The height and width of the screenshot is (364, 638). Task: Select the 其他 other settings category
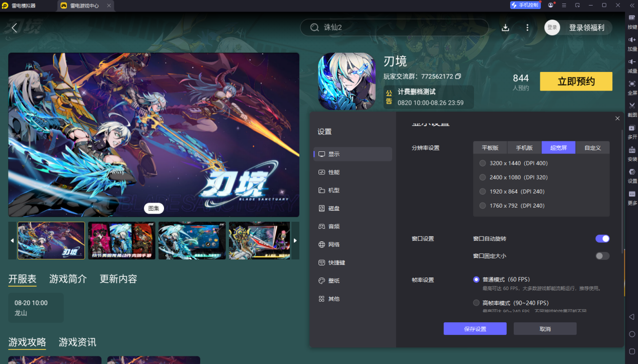[353, 299]
